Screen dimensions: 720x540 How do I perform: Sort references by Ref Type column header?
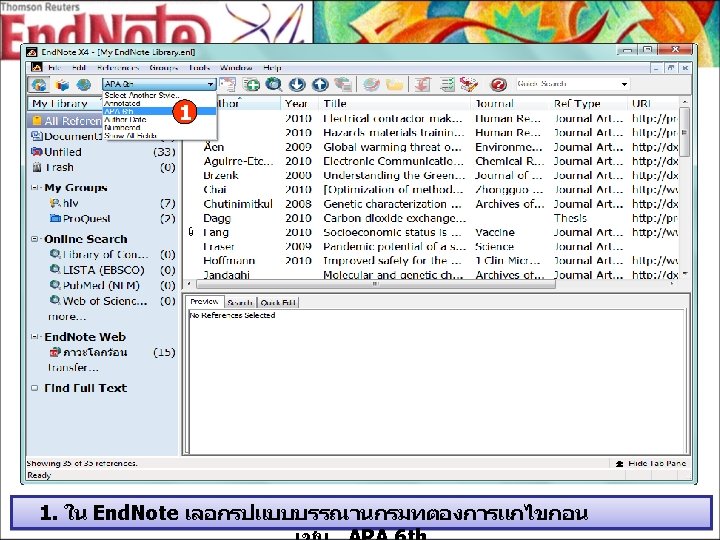[588, 104]
